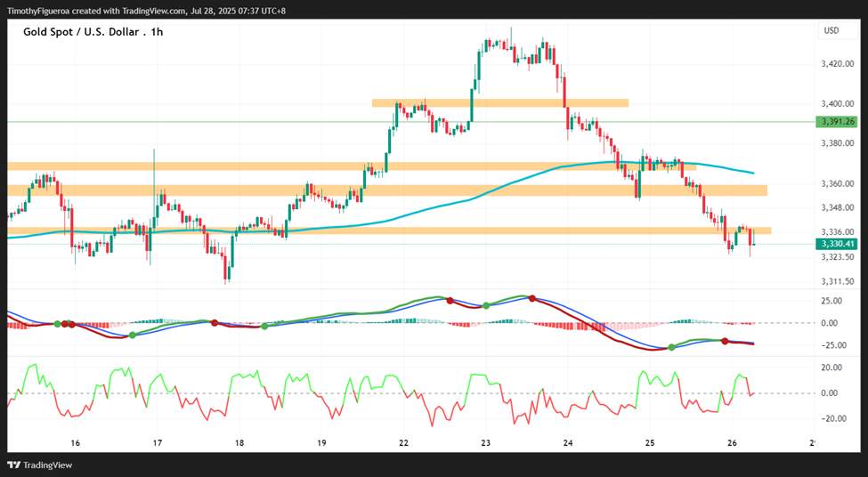Image resolution: width=868 pixels, height=477 pixels.
Task: Select the Gold Spot / U.S. Dollar chart title
Action: tap(93, 32)
